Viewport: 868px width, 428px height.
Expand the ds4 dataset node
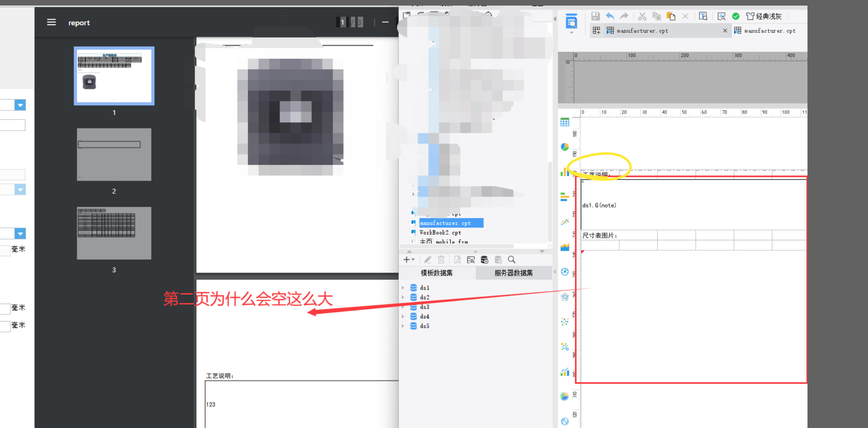click(403, 316)
